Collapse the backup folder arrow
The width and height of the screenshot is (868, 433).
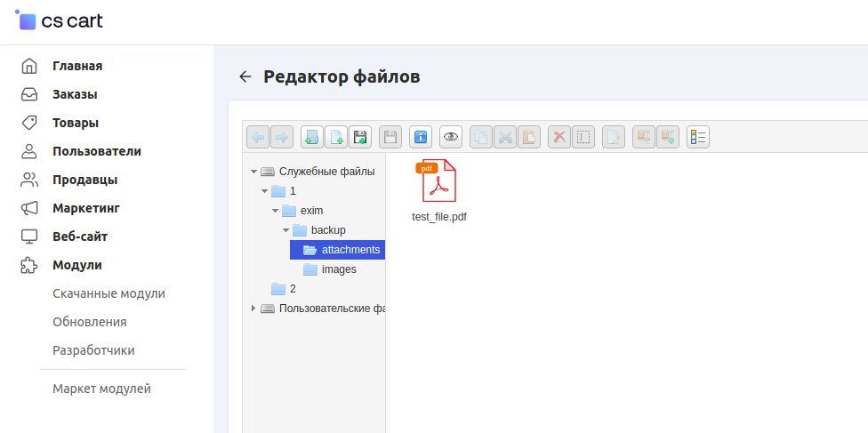(285, 230)
